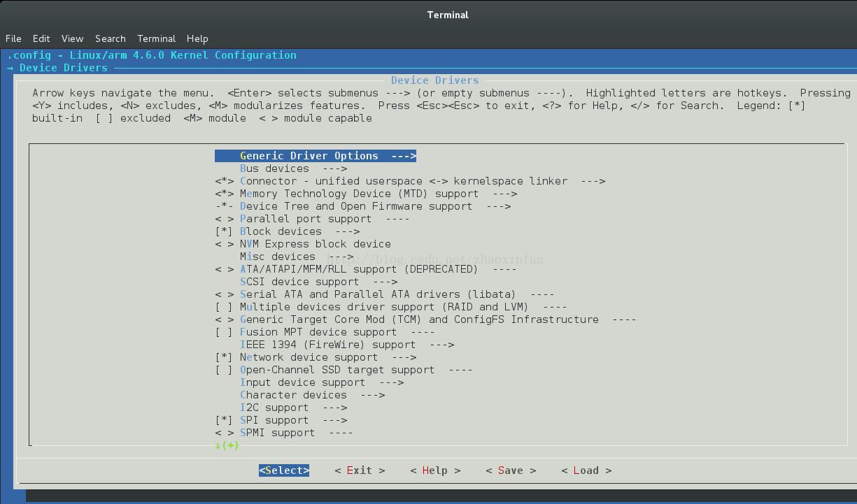Viewport: 857px width, 504px height.
Task: Select the IEEE 1394 (FireWire) support entry
Action: coord(347,345)
